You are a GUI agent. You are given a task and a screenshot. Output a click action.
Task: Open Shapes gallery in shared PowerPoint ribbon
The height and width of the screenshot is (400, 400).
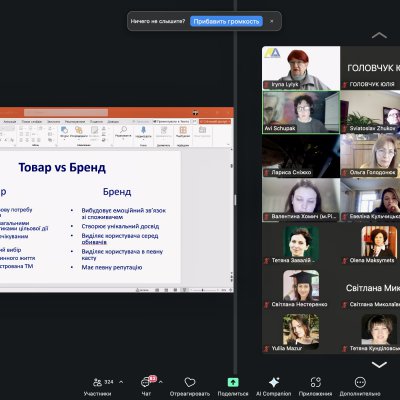click(x=64, y=132)
